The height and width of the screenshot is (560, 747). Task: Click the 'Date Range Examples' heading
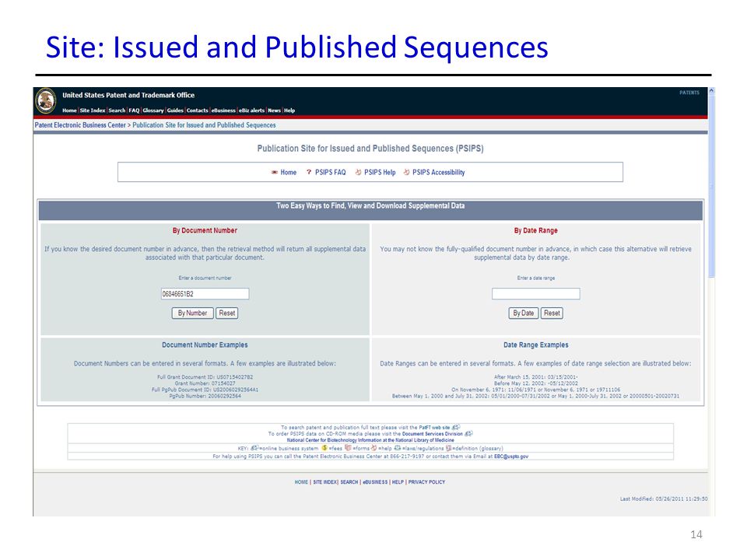[536, 345]
